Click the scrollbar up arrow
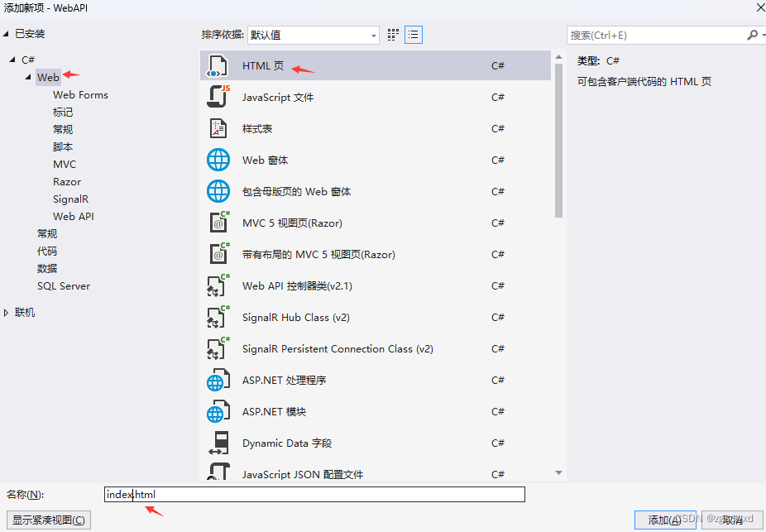The width and height of the screenshot is (766, 532). [559, 58]
